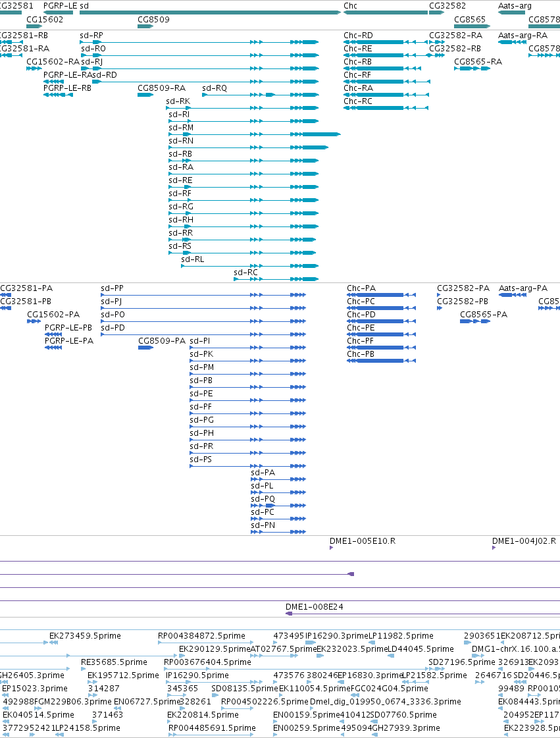Select the CG32581-PA protein label
This screenshot has width=560, height=738.
click(26, 288)
